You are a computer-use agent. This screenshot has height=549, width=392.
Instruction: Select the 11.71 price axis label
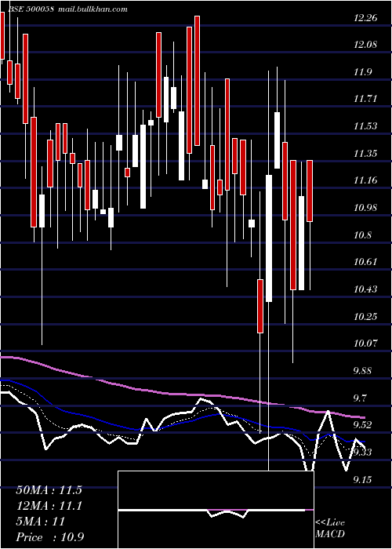click(365, 99)
